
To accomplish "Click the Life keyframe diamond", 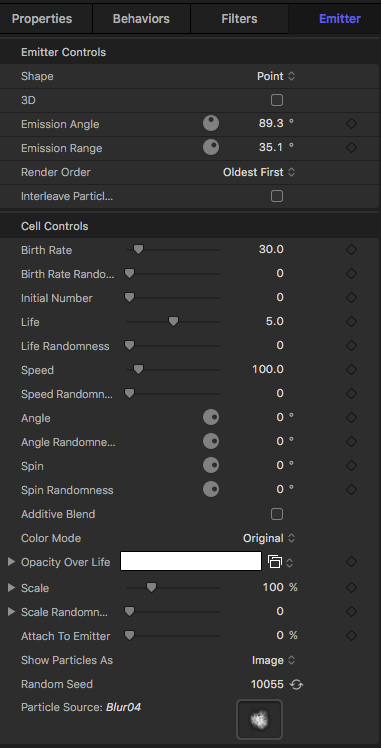I will [x=351, y=322].
